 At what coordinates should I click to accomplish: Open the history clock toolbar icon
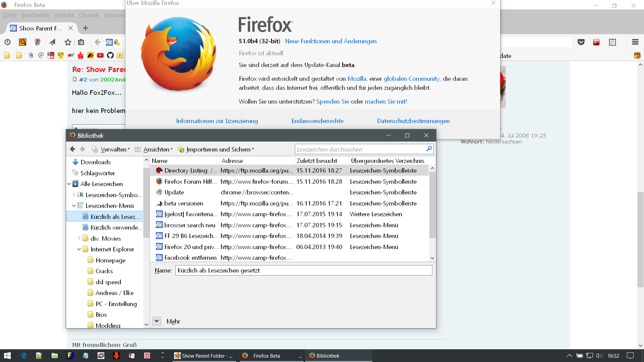click(x=7, y=42)
